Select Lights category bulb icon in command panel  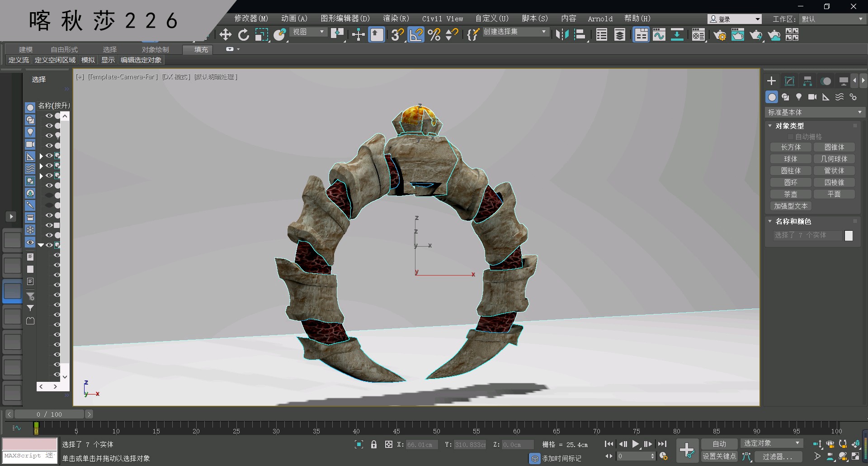point(799,97)
